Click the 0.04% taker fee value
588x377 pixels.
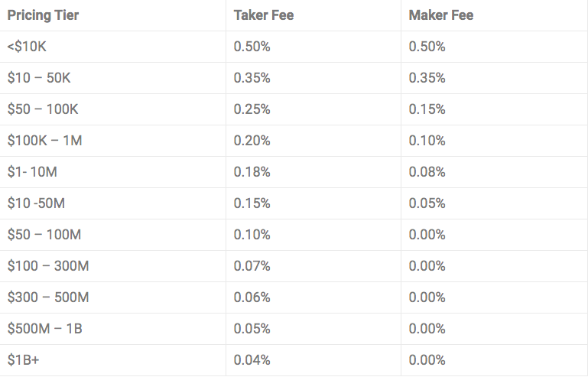(252, 360)
